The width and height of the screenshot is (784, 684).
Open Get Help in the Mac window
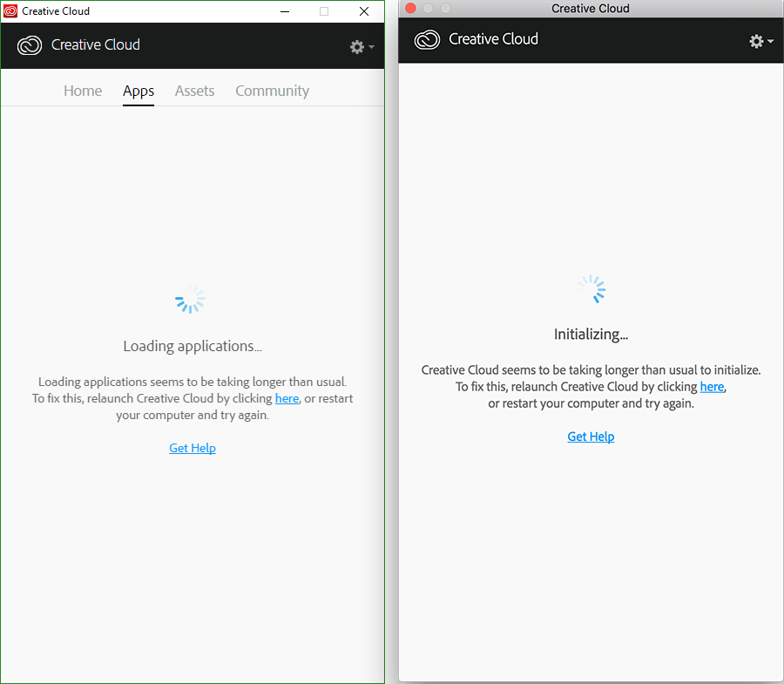coord(591,437)
